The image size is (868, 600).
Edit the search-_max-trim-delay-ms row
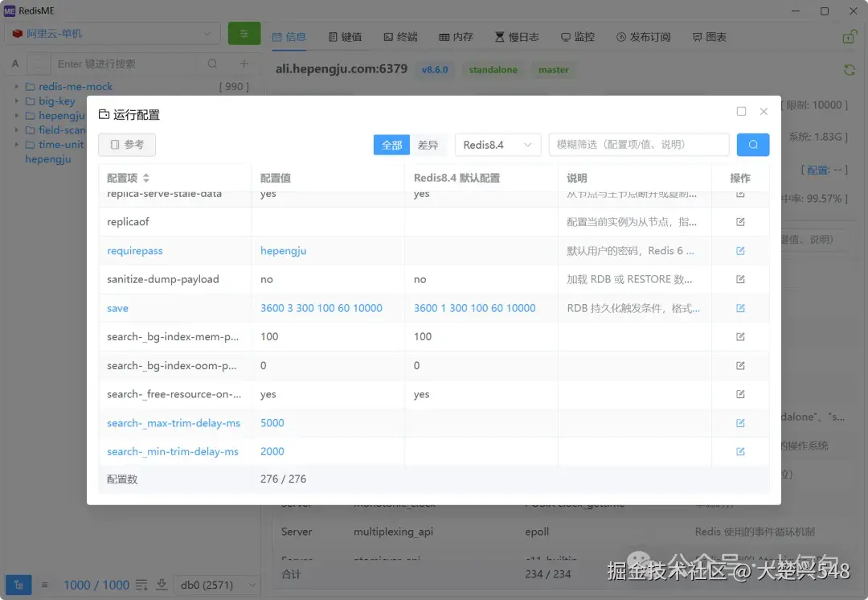(740, 423)
